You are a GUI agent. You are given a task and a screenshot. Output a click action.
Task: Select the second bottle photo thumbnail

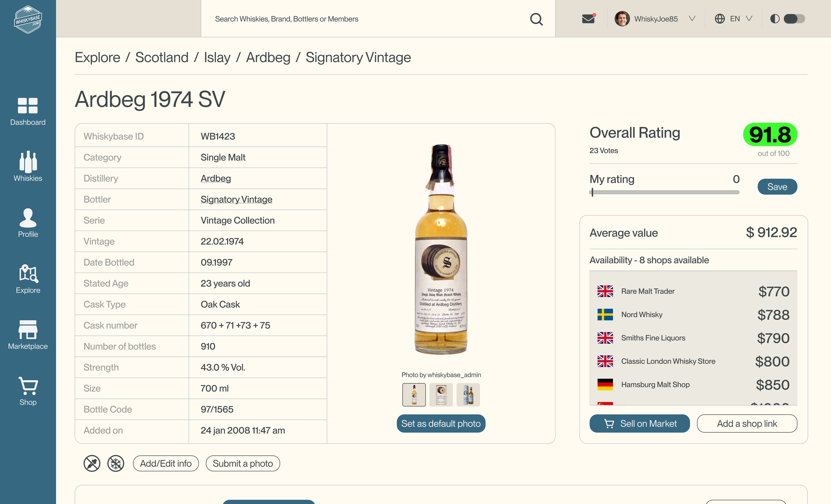441,394
